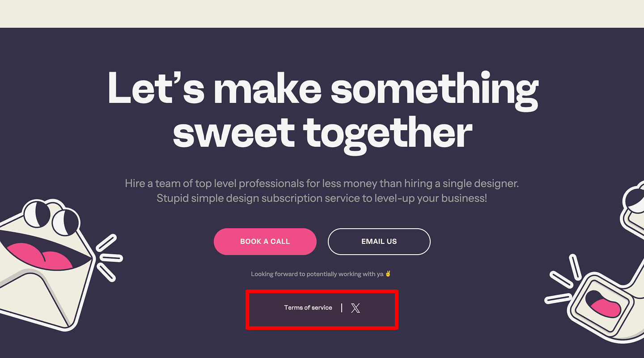The height and width of the screenshot is (358, 644).
Task: Open the X (Twitter) profile icon
Action: click(355, 308)
